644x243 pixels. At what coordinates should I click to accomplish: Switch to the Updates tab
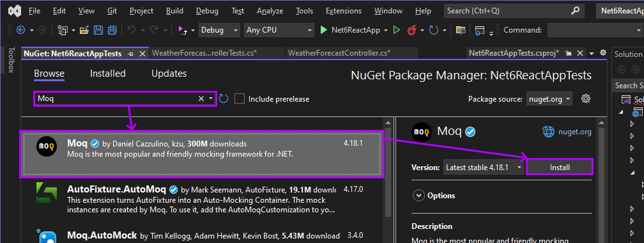pyautogui.click(x=169, y=74)
